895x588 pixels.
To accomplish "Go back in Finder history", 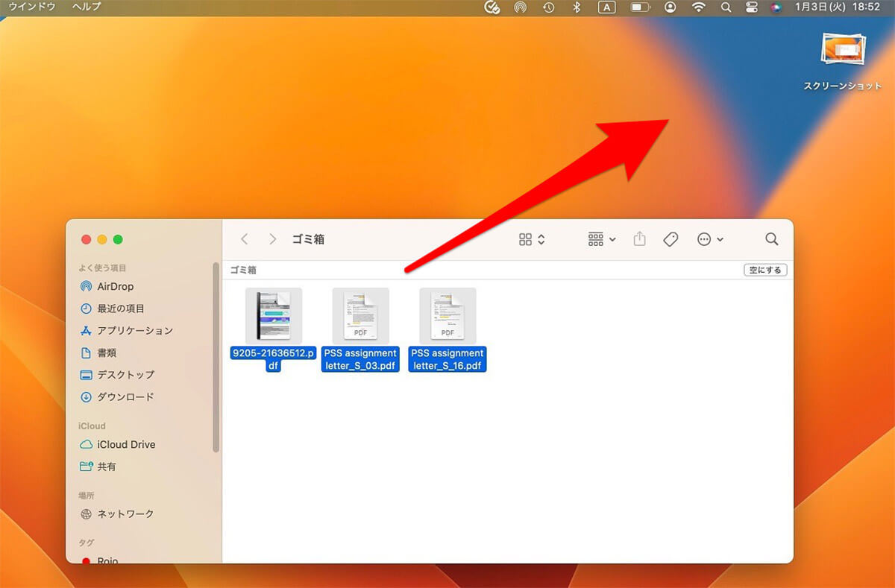I will tap(245, 239).
